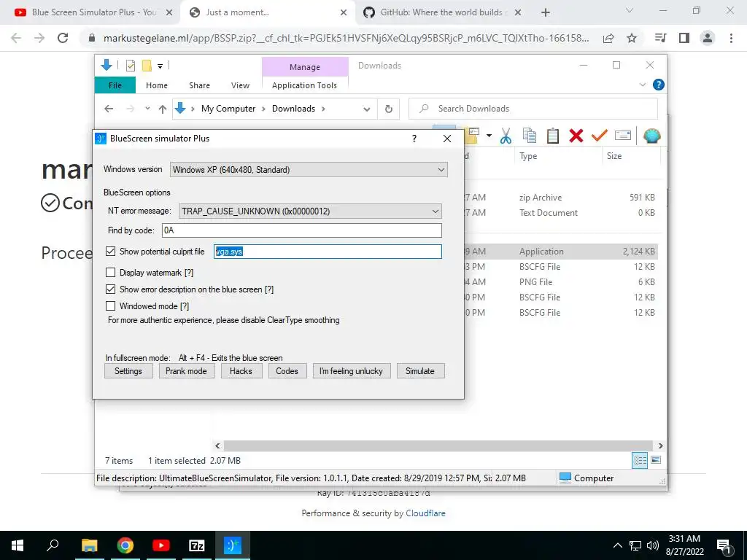Click the Copy icon in Explorer toolbar
747x560 pixels.
(x=530, y=136)
